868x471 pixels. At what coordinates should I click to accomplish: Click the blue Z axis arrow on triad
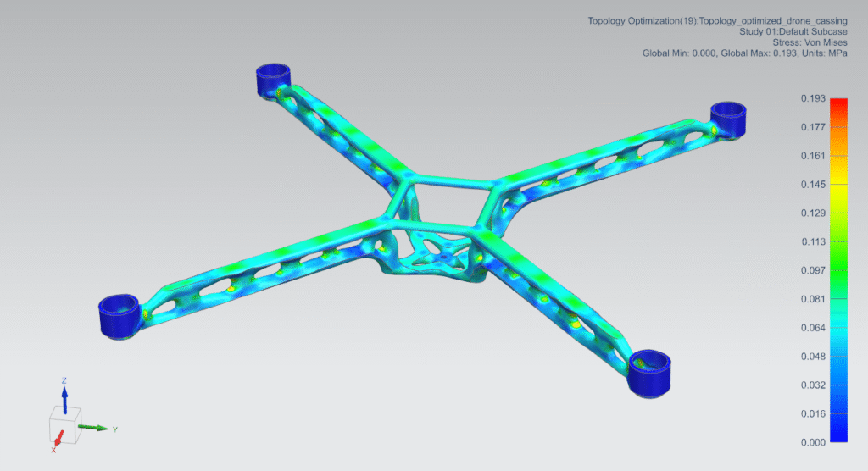click(64, 392)
